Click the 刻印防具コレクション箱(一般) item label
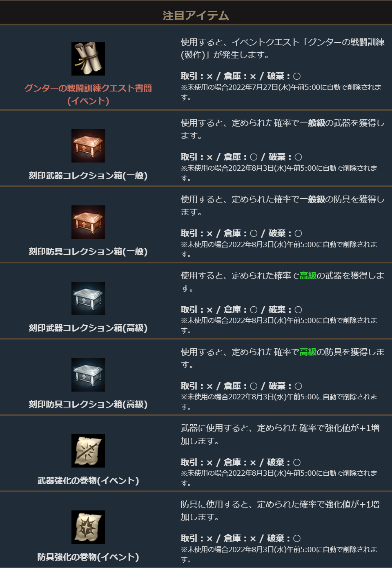Screen dimensions: 392x568 (88, 252)
